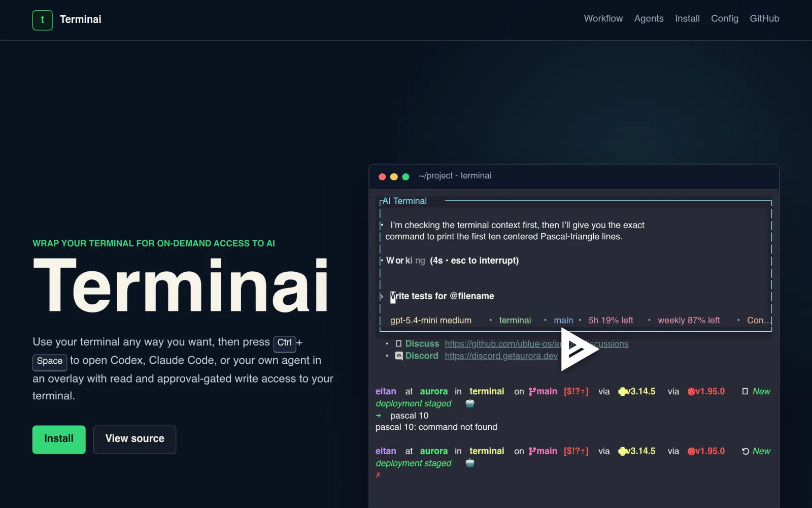Click '5h 19% left' status entry
Image resolution: width=812 pixels, height=508 pixels.
pyautogui.click(x=611, y=321)
